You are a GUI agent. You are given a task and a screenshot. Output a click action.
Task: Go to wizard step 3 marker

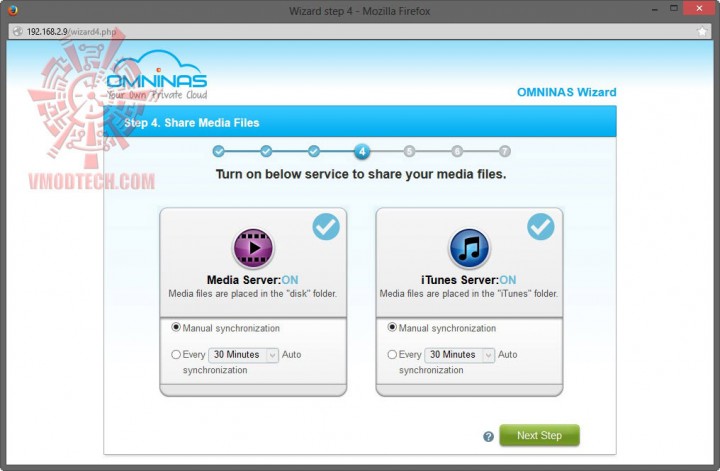[x=314, y=151]
